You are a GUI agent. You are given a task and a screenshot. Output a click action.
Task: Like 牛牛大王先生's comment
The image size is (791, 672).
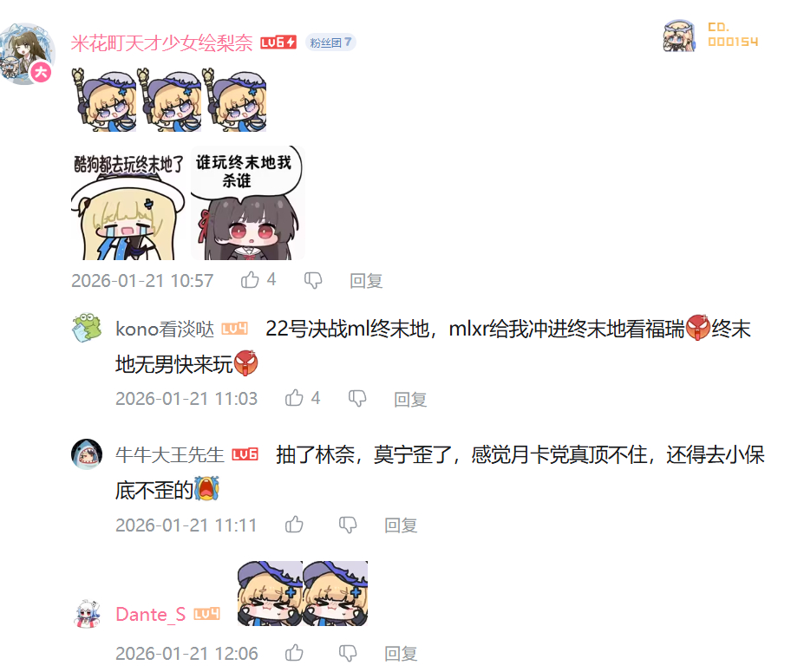click(294, 525)
